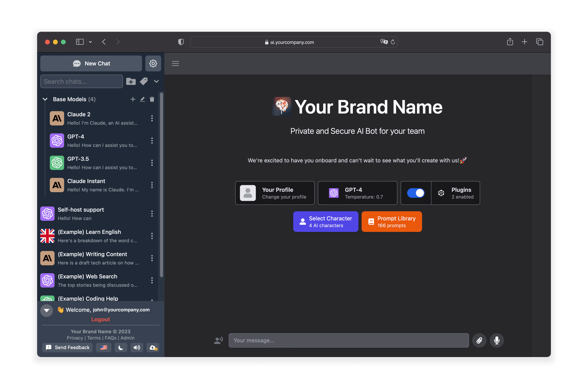Image resolution: width=588 pixels, height=389 pixels.
Task: Expand the chevron next to tag icon
Action: point(156,81)
